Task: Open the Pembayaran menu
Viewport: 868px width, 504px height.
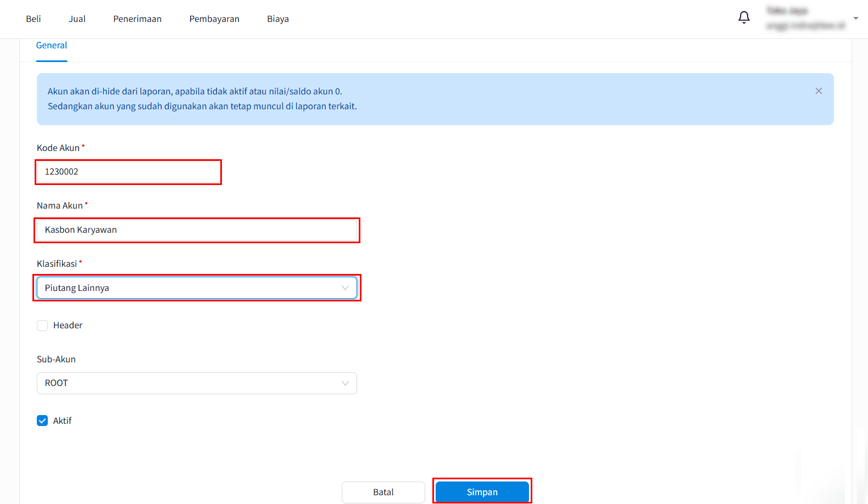Action: 214,19
